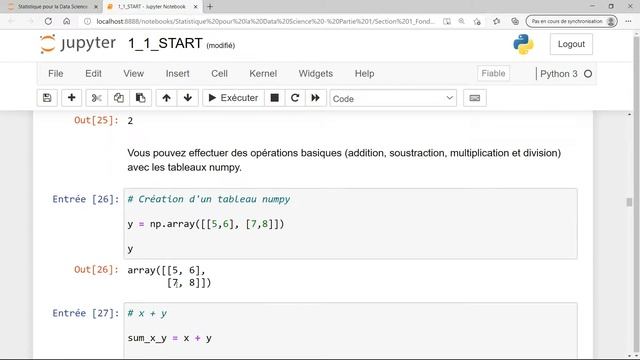Restart the kernel with the circular arrow

click(x=295, y=98)
